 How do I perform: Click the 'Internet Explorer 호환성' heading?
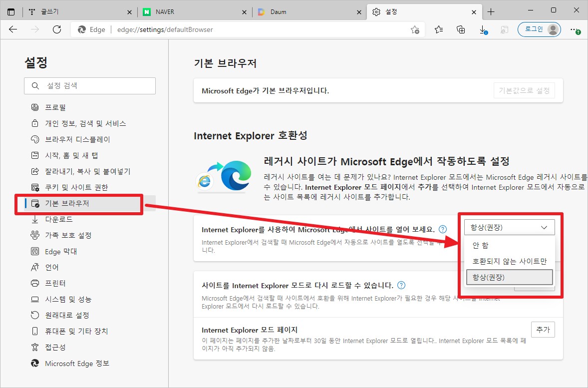click(251, 135)
